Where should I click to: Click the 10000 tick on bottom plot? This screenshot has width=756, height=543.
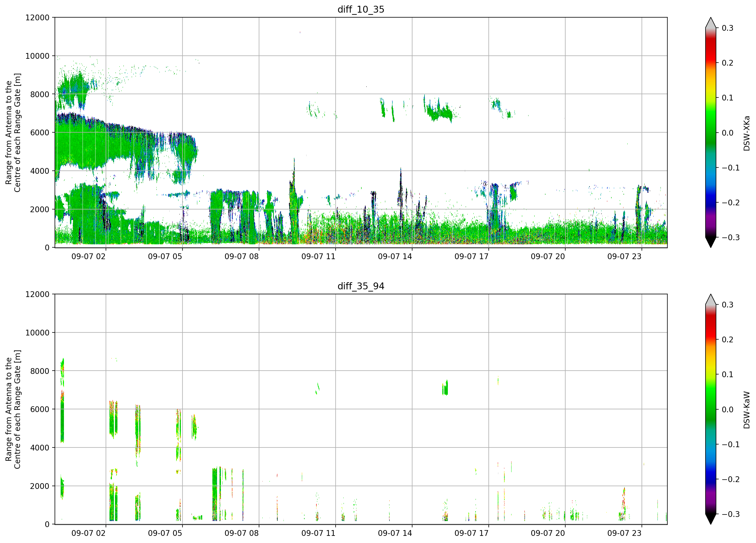coord(37,332)
